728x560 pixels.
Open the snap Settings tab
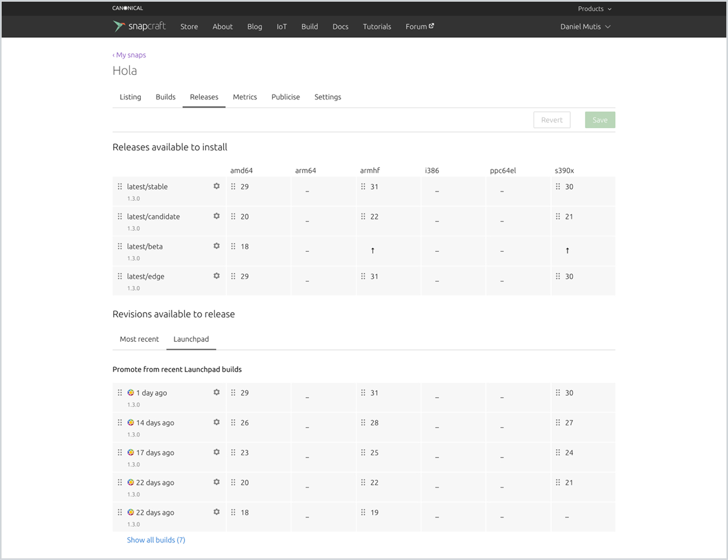tap(328, 97)
